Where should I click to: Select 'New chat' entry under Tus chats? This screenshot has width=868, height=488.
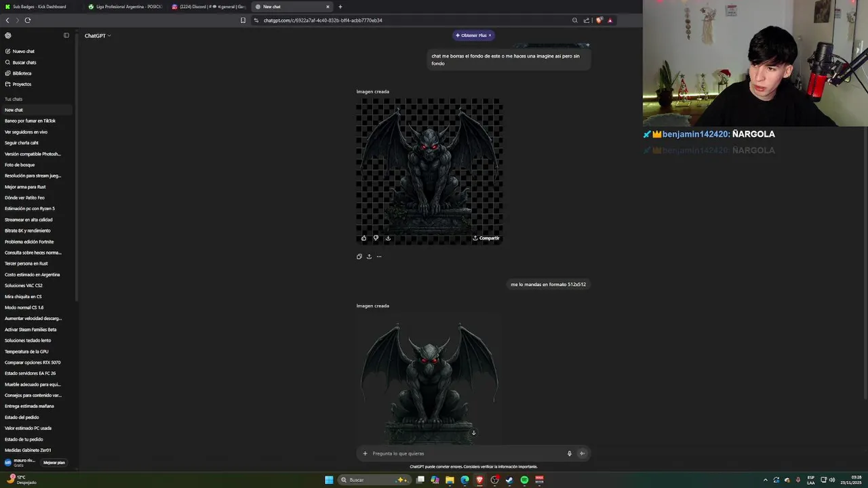tap(37, 110)
